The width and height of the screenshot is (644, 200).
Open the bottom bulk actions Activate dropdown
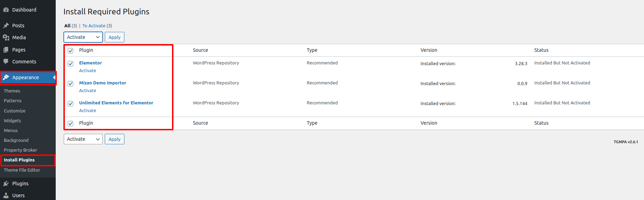[x=83, y=139]
